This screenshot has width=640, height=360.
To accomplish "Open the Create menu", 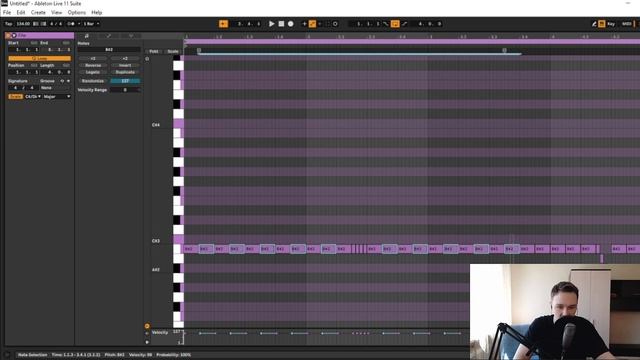I will [x=38, y=13].
